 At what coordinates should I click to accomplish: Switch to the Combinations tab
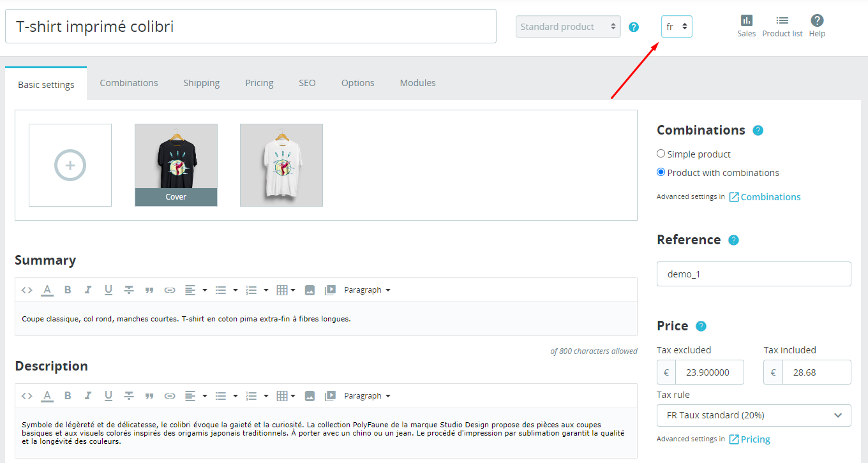(129, 83)
